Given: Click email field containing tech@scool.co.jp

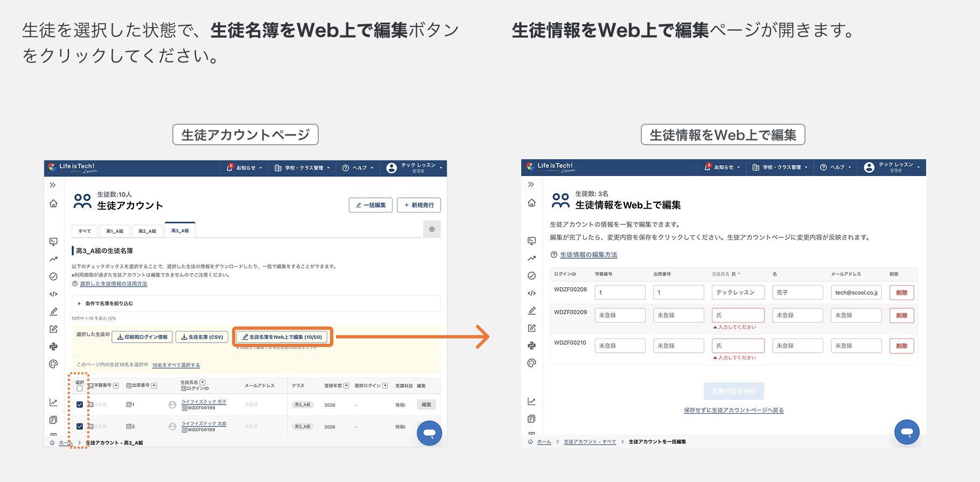Looking at the screenshot, I should pyautogui.click(x=856, y=293).
